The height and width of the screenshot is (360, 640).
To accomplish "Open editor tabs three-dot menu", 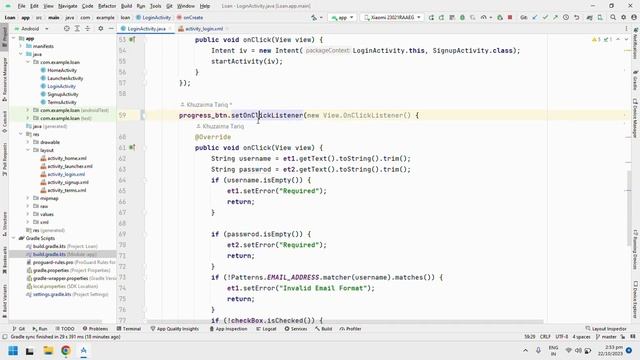I will (x=626, y=29).
